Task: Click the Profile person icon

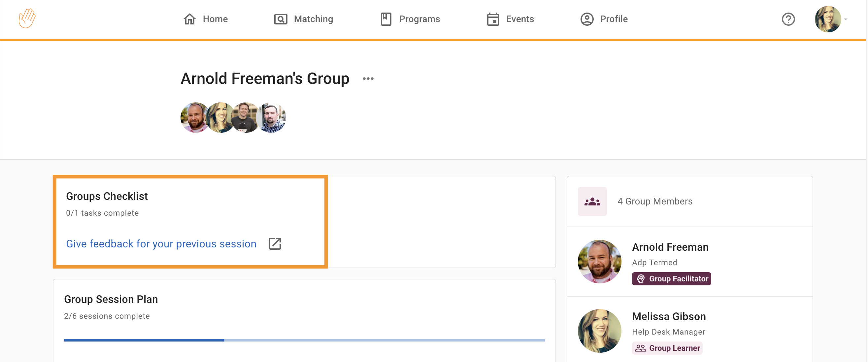Action: pyautogui.click(x=586, y=19)
